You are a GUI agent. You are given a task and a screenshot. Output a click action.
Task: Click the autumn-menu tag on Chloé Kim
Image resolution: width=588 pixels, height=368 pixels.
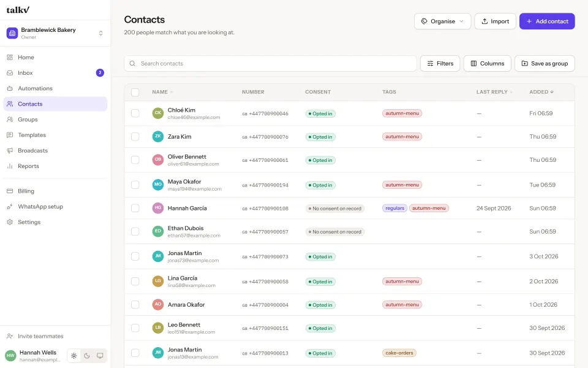(402, 113)
